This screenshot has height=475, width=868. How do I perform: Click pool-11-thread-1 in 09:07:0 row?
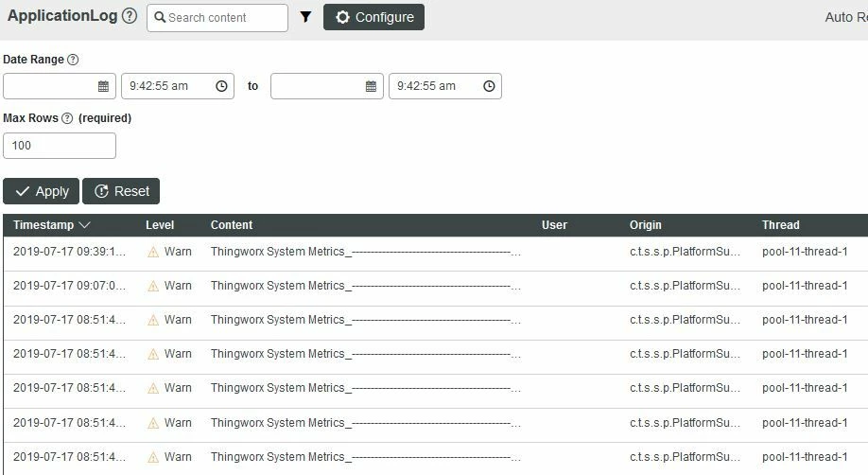point(805,286)
